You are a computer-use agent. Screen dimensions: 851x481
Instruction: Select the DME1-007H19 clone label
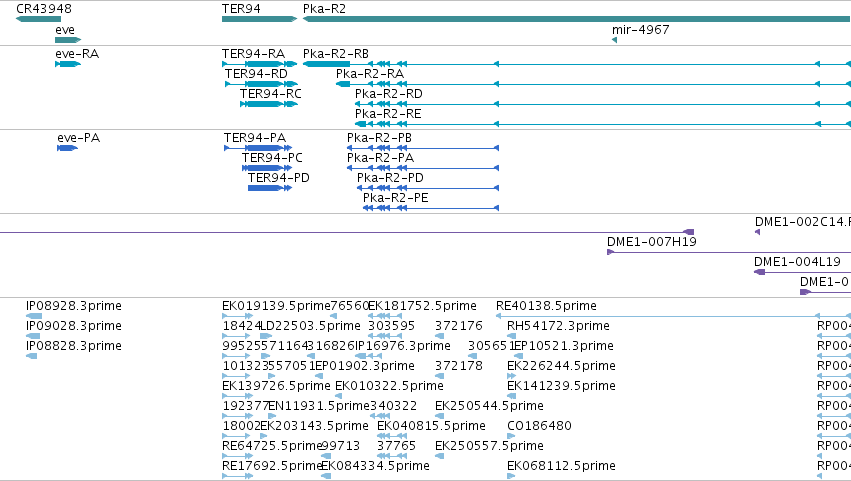click(x=652, y=242)
